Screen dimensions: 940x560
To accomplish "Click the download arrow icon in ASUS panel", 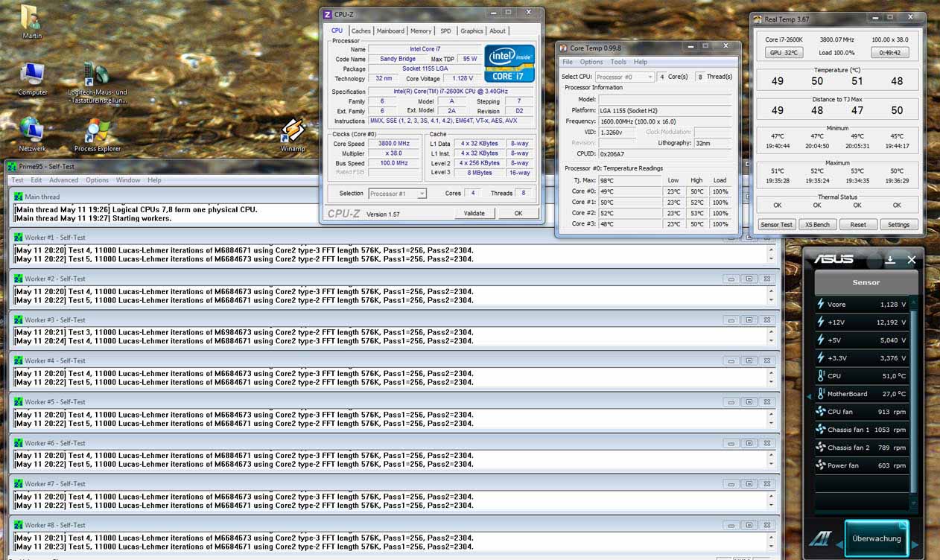I will [889, 260].
